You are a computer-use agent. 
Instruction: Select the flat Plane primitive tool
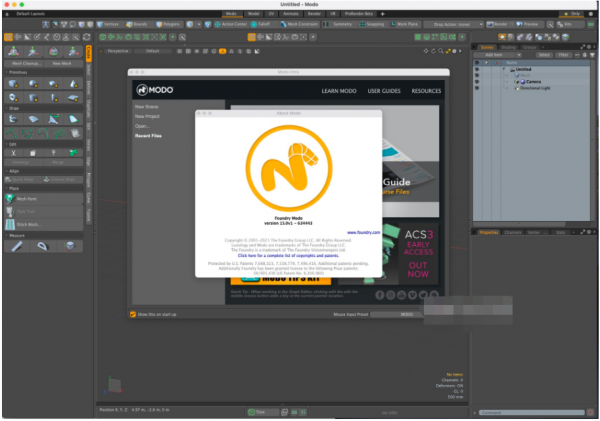pos(73,97)
